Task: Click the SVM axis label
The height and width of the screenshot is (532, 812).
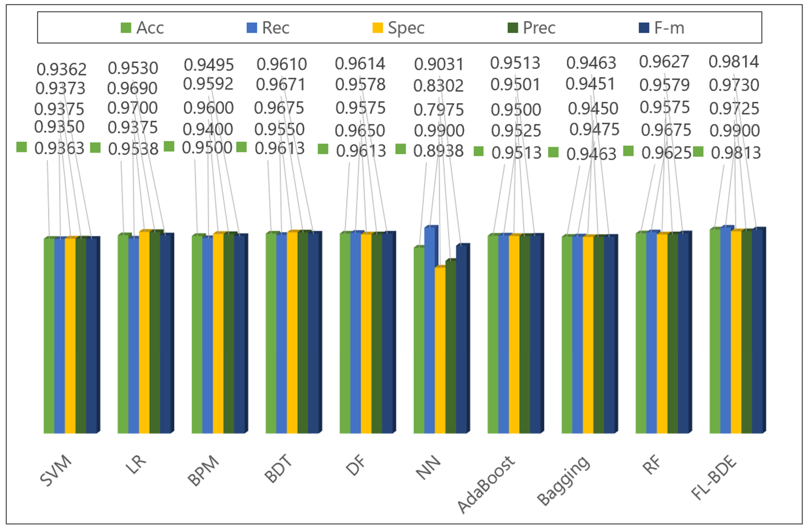Action: point(56,471)
